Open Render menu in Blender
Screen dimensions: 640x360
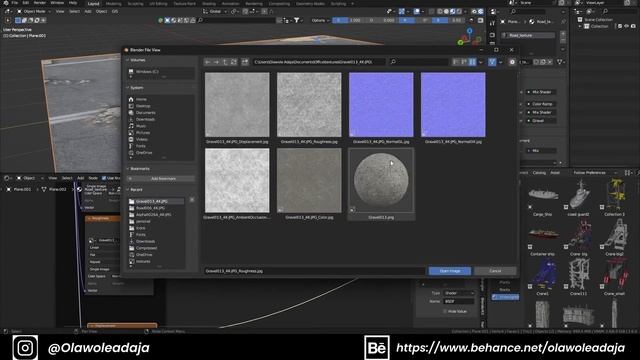click(x=40, y=3)
